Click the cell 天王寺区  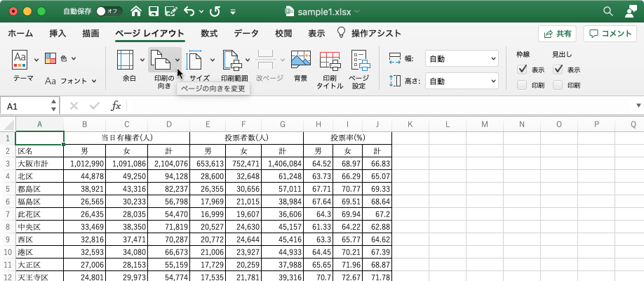[x=39, y=277]
